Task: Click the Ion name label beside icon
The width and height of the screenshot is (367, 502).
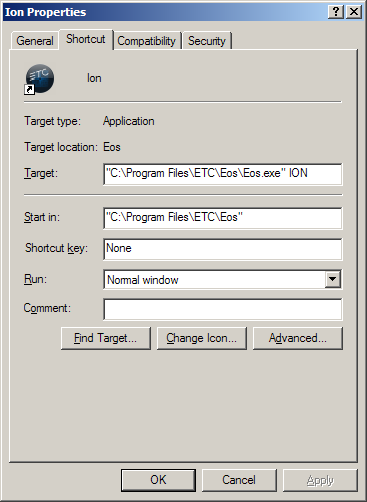Action: (94, 78)
